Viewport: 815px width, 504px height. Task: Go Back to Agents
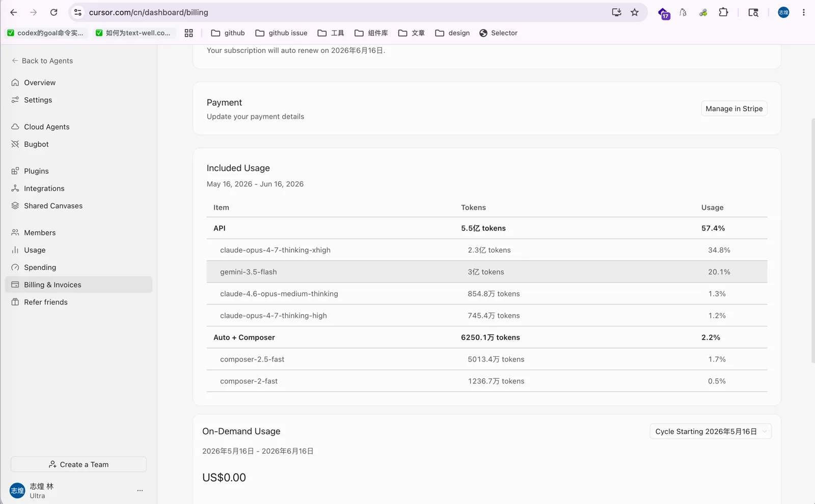(x=42, y=61)
